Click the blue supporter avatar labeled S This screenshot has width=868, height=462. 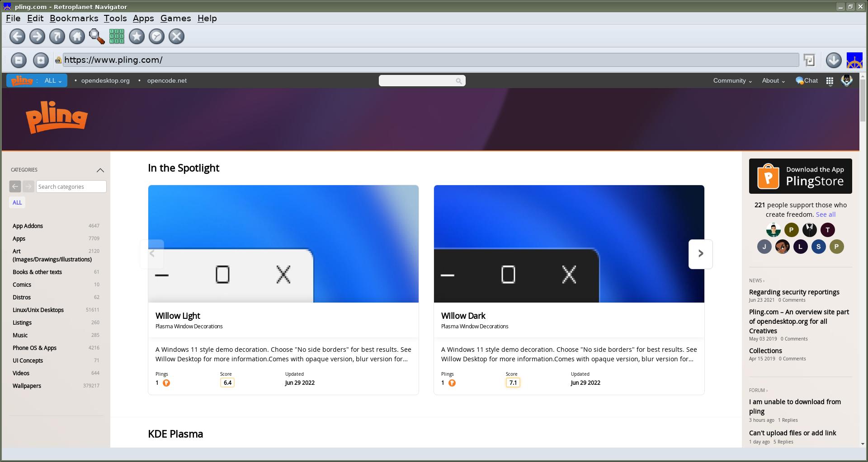point(818,247)
